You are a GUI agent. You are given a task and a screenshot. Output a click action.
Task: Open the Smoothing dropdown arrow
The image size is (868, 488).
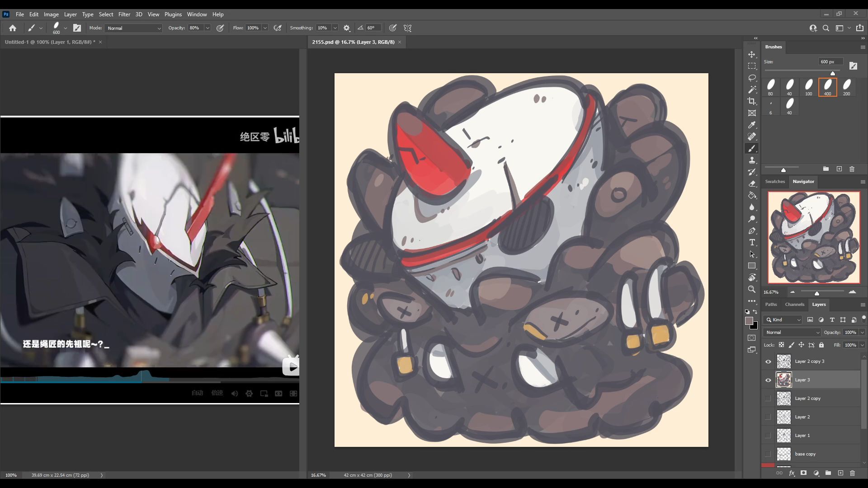click(335, 28)
